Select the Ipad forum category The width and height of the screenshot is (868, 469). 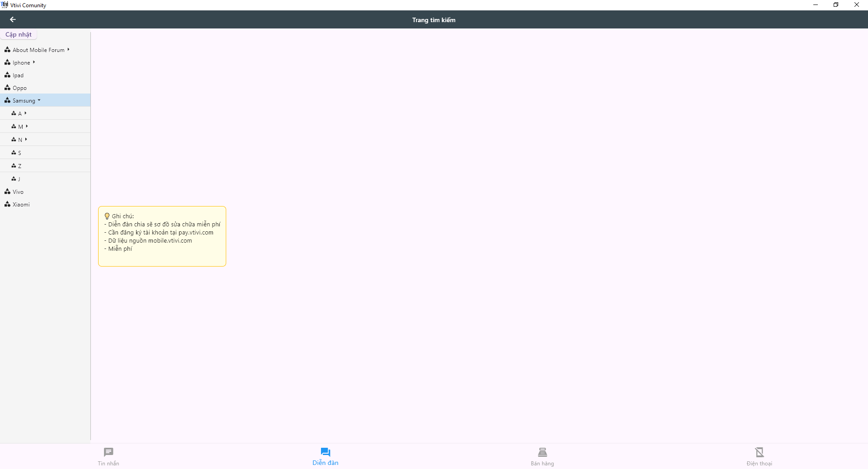(x=18, y=75)
